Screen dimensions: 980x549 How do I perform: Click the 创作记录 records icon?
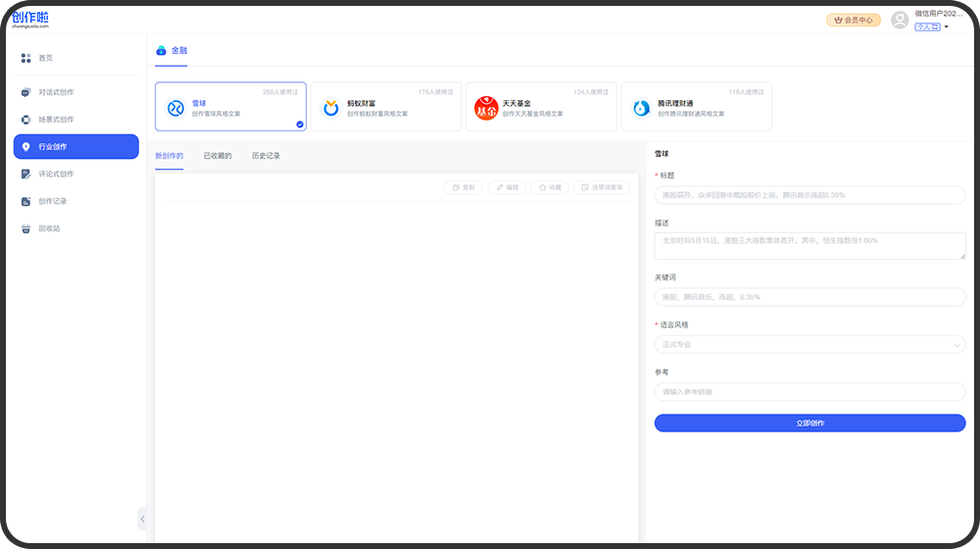point(26,202)
